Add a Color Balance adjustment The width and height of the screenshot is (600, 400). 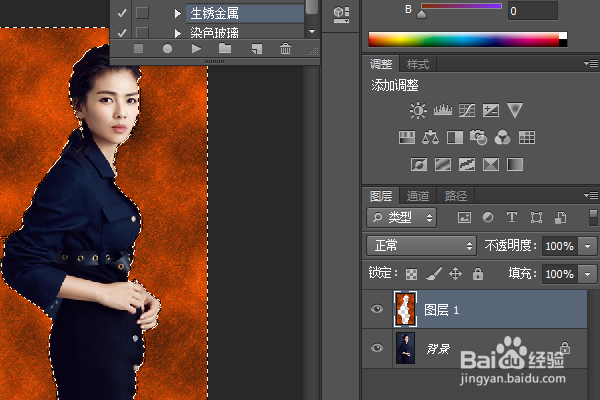pos(430,137)
